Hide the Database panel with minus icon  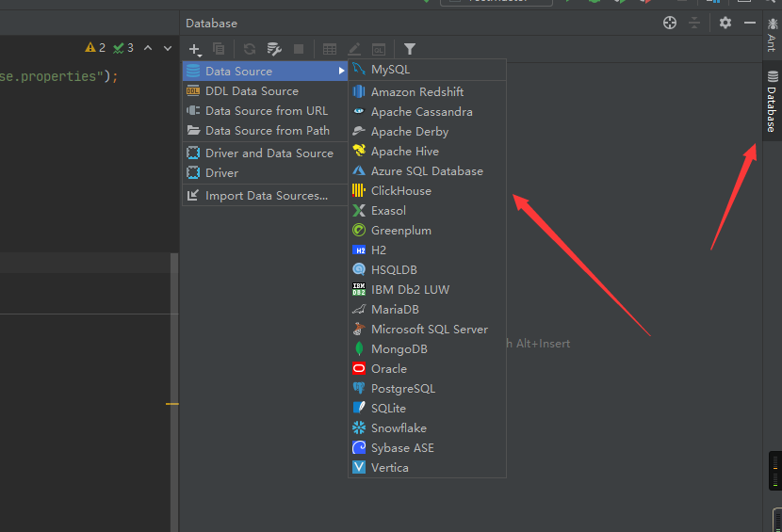pyautogui.click(x=750, y=23)
